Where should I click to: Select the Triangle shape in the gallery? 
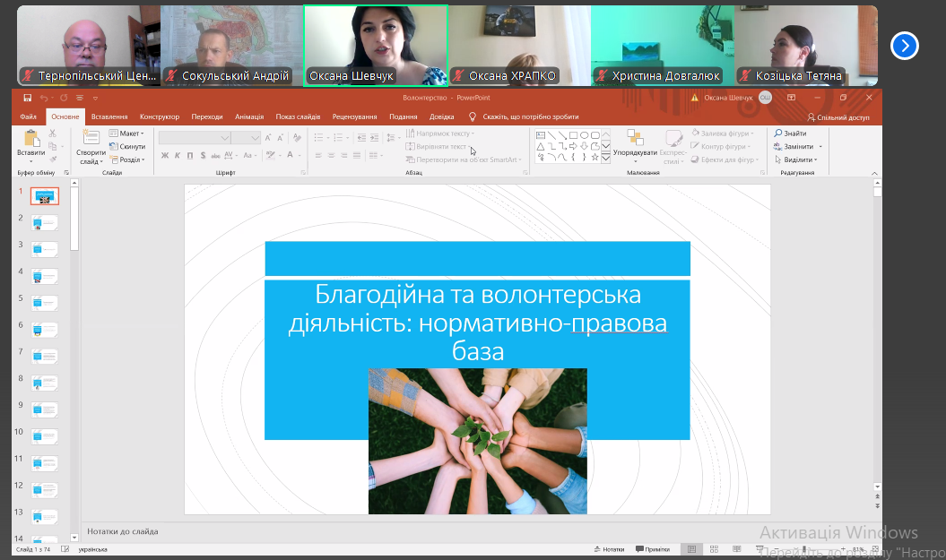(x=541, y=146)
